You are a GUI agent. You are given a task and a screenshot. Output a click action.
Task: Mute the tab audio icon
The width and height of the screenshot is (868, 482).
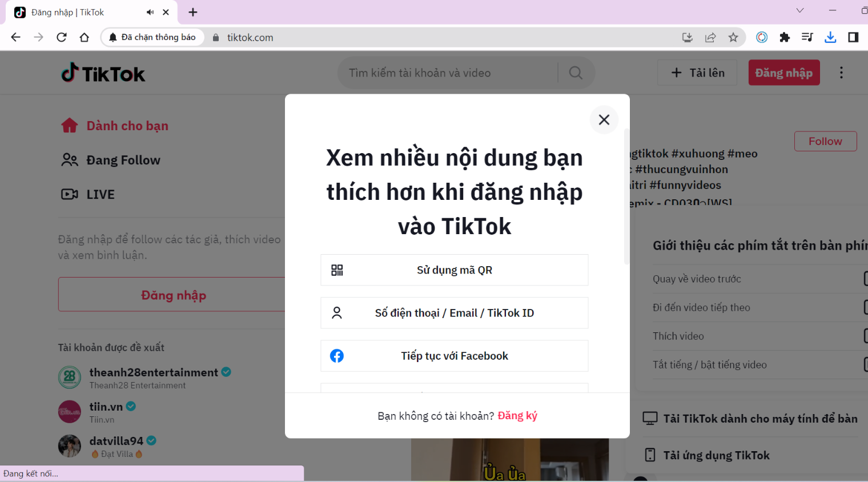[x=150, y=12]
